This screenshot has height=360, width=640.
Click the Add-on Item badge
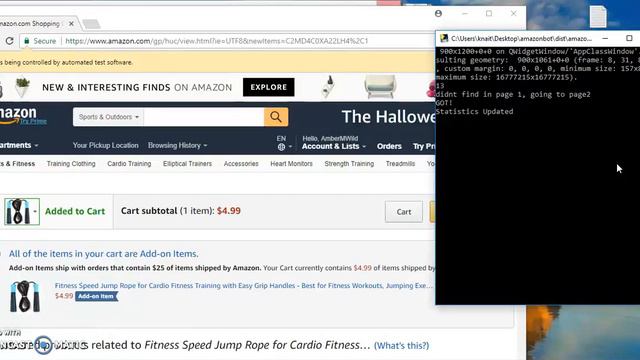[96, 296]
